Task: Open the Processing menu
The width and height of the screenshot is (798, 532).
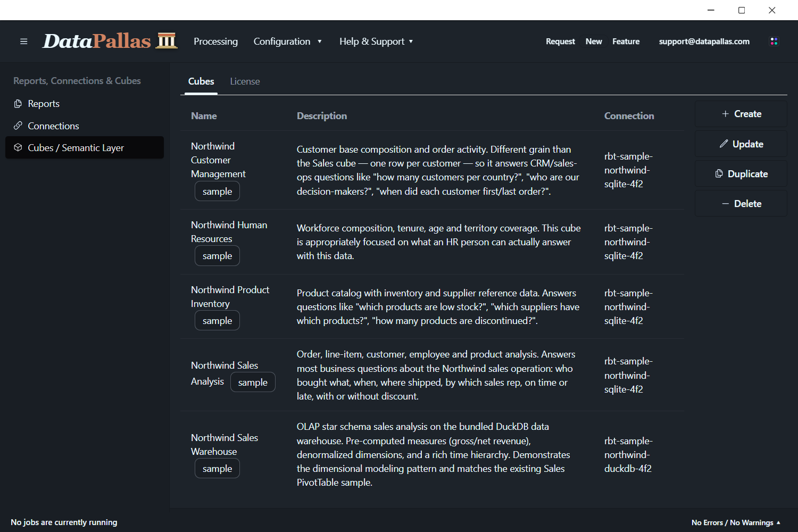Action: pos(215,41)
